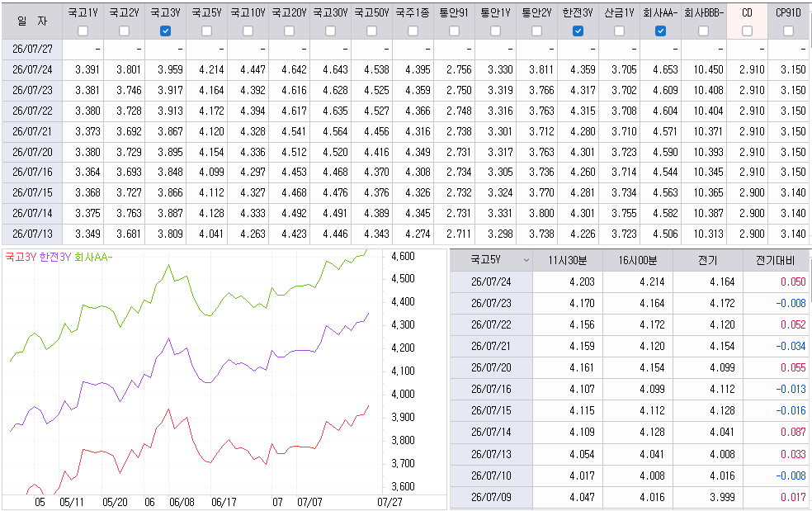Viewport: 812px width, 511px height.
Task: Click the 회사AA- chart legend label
Action: point(93,257)
